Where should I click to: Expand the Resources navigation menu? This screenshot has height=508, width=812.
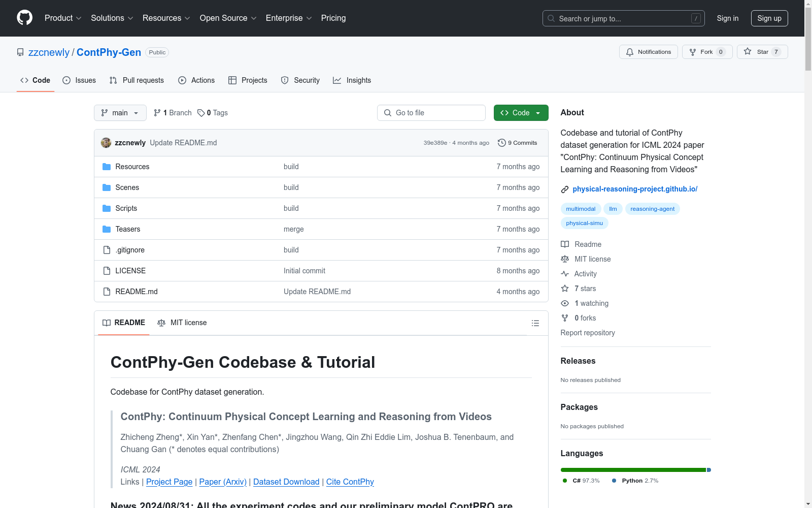tap(166, 18)
